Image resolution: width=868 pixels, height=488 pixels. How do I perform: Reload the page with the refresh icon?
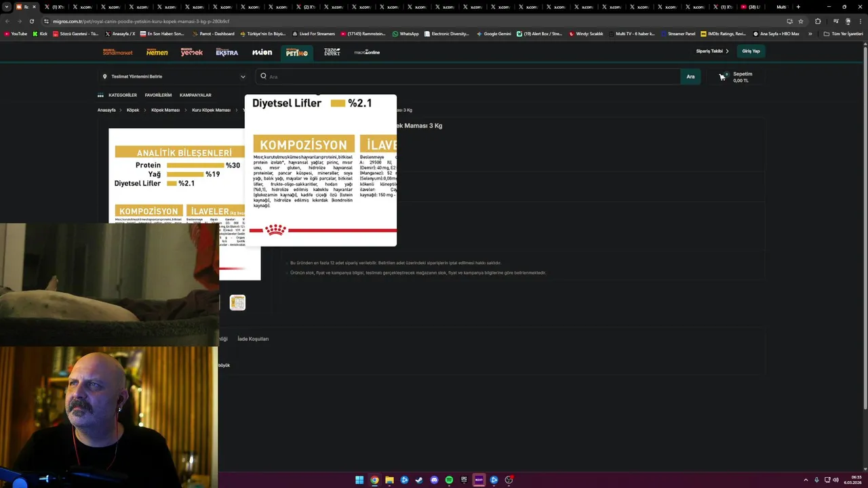(x=32, y=21)
